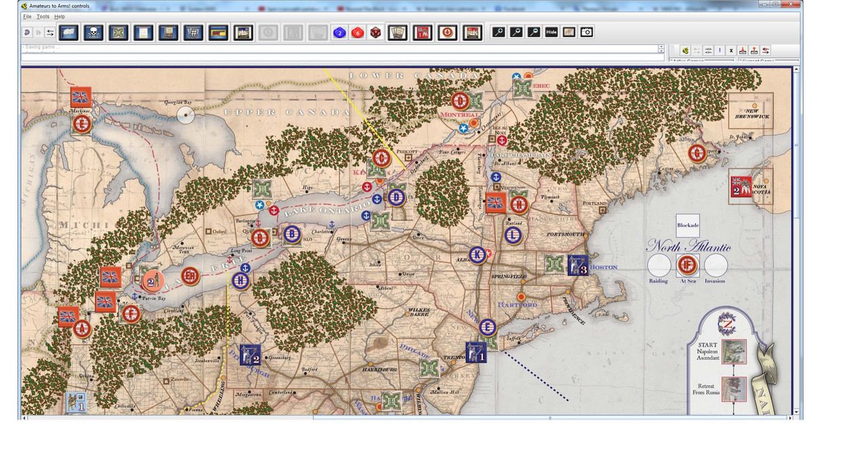Open the Help menu
The width and height of the screenshot is (868, 470).
60,16
